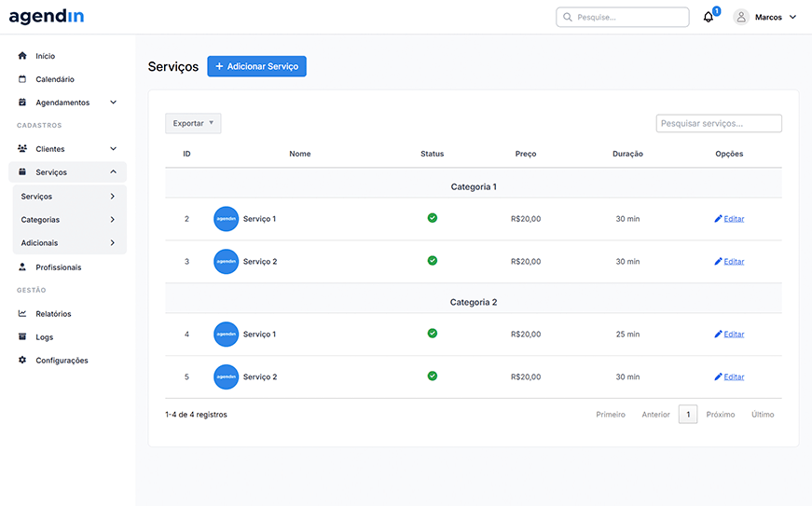Screen dimensions: 812x506
Task: Click the Relatórios chart icon
Action: pos(22,313)
